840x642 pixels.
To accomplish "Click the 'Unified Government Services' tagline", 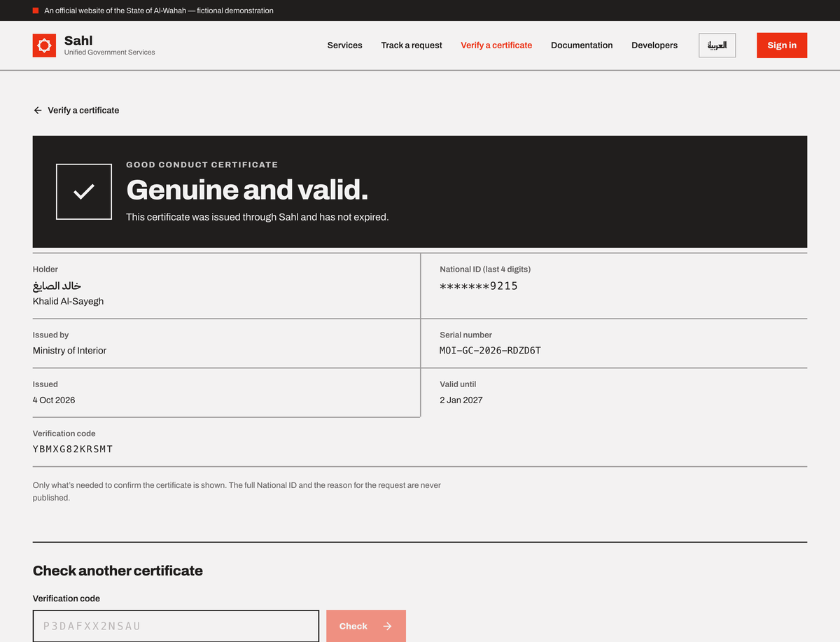I will tap(110, 53).
